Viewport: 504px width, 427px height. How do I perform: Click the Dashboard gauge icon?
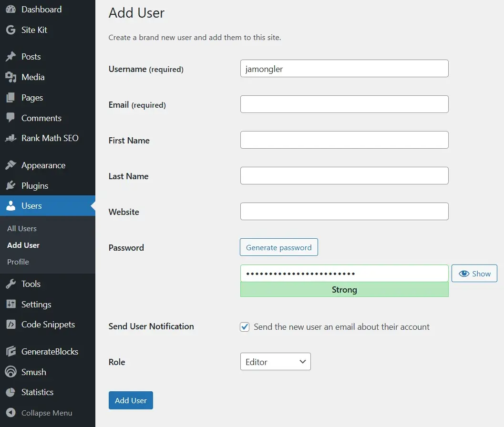[10, 10]
